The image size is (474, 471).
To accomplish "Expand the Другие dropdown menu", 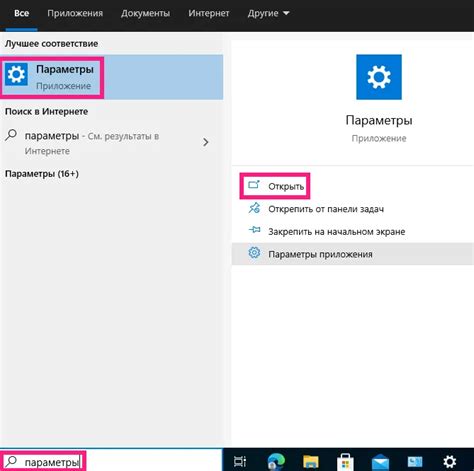I will (x=268, y=13).
